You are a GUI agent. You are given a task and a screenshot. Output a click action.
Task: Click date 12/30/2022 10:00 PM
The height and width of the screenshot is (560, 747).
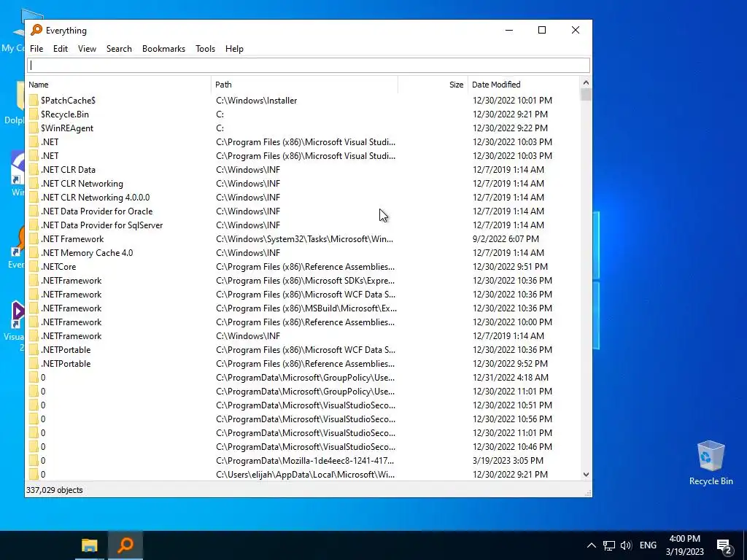pyautogui.click(x=512, y=322)
